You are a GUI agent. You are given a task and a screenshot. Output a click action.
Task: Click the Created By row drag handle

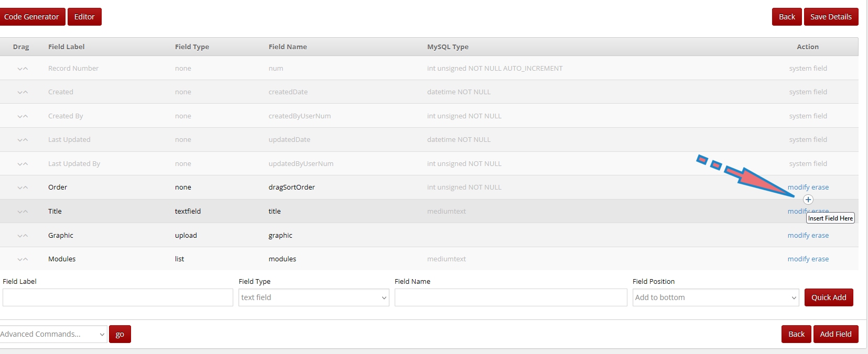(x=22, y=116)
